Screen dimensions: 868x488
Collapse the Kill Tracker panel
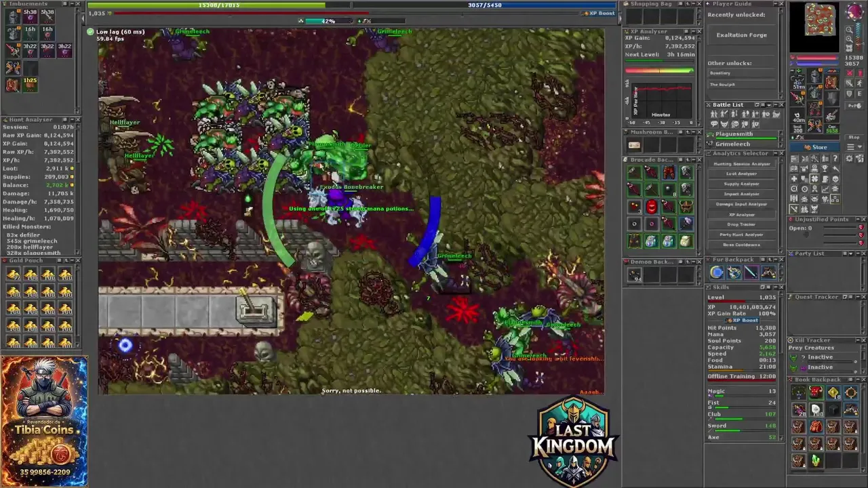(x=857, y=340)
